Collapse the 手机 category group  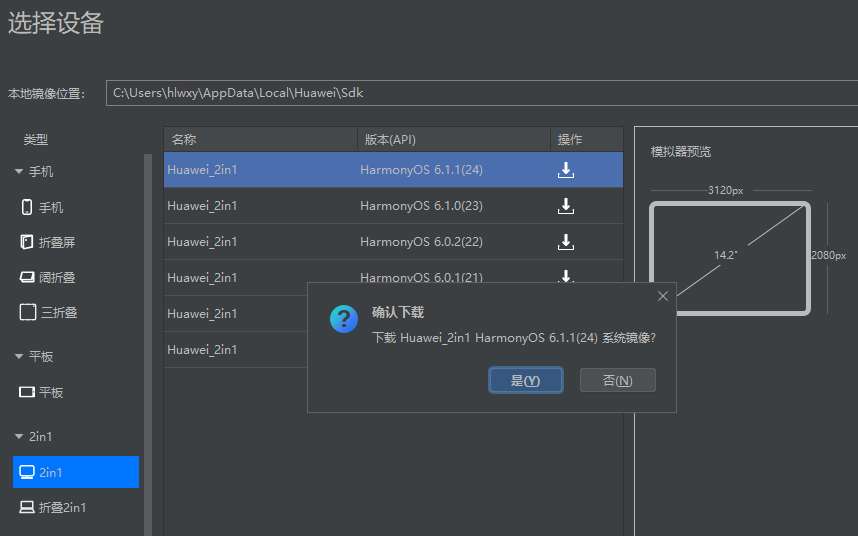[x=19, y=172]
